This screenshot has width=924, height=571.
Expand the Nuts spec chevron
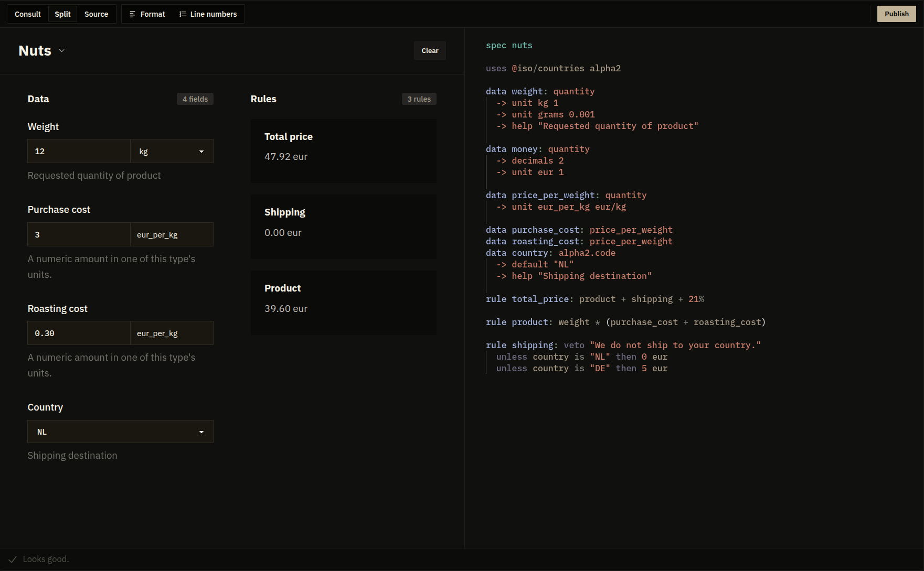pyautogui.click(x=62, y=51)
